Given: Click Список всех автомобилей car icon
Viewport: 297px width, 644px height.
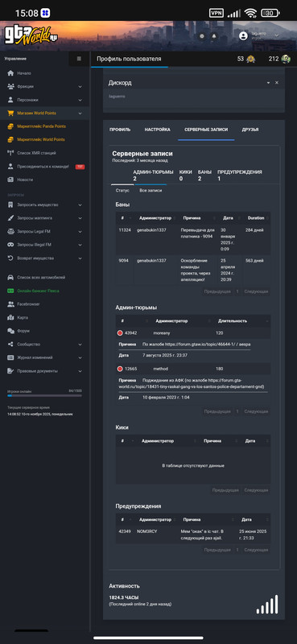Looking at the screenshot, I should coord(10,277).
